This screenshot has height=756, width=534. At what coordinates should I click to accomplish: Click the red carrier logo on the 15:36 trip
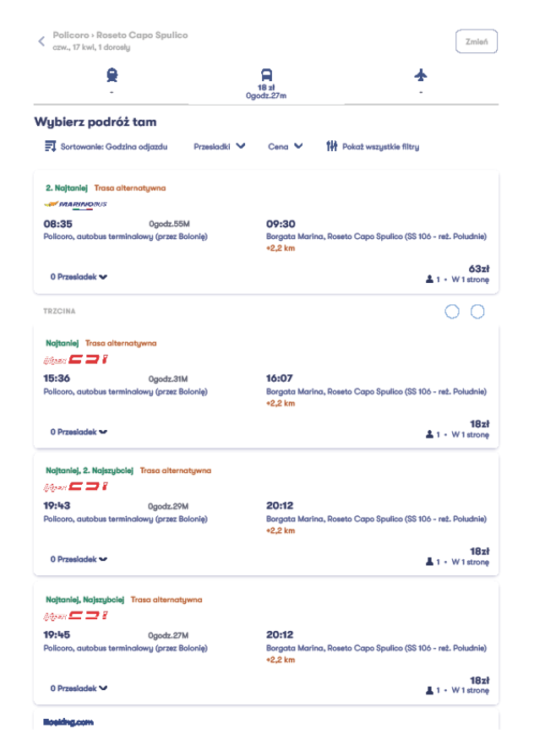click(76, 360)
